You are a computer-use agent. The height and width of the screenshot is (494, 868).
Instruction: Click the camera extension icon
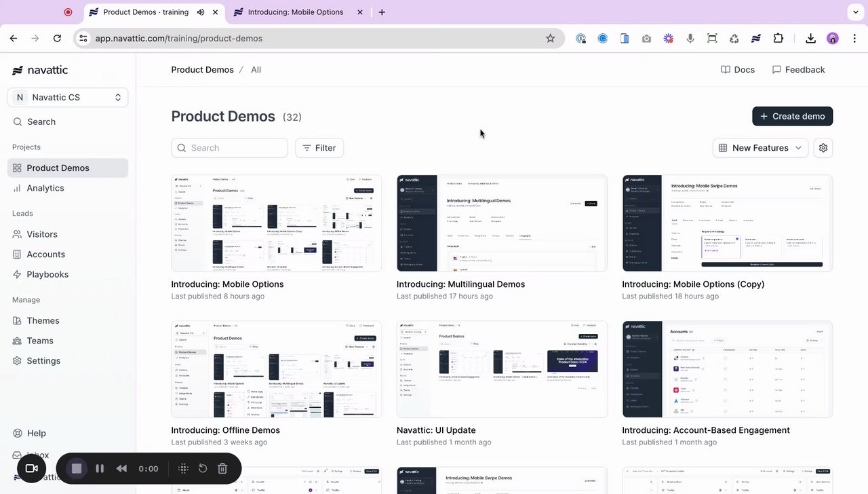pos(646,39)
